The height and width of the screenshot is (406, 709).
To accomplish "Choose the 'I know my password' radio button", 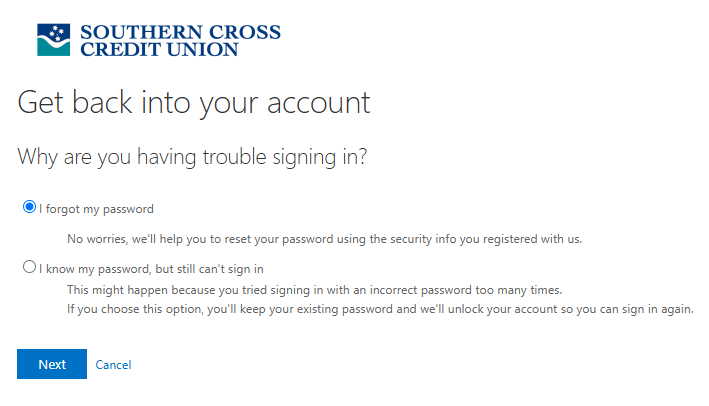I will point(29,267).
